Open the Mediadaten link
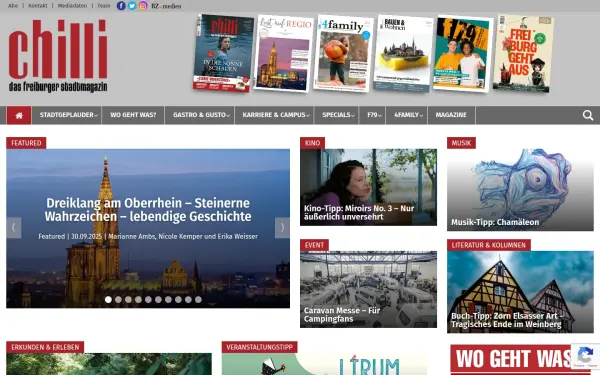 point(72,6)
